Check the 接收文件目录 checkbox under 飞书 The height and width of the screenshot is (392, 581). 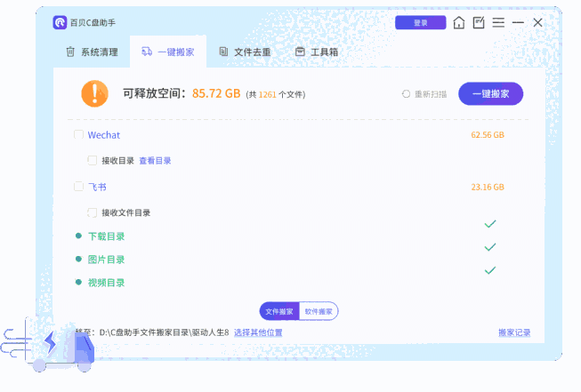coord(92,212)
